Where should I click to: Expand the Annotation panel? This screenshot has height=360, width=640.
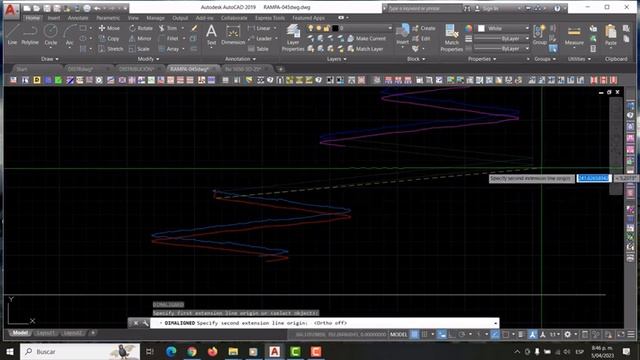[x=240, y=59]
